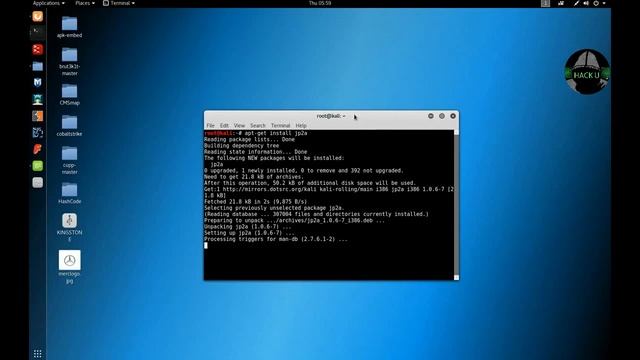Click 'Reading package lists... Done' line
The width and height of the screenshot is (640, 360).
pyautogui.click(x=249, y=139)
